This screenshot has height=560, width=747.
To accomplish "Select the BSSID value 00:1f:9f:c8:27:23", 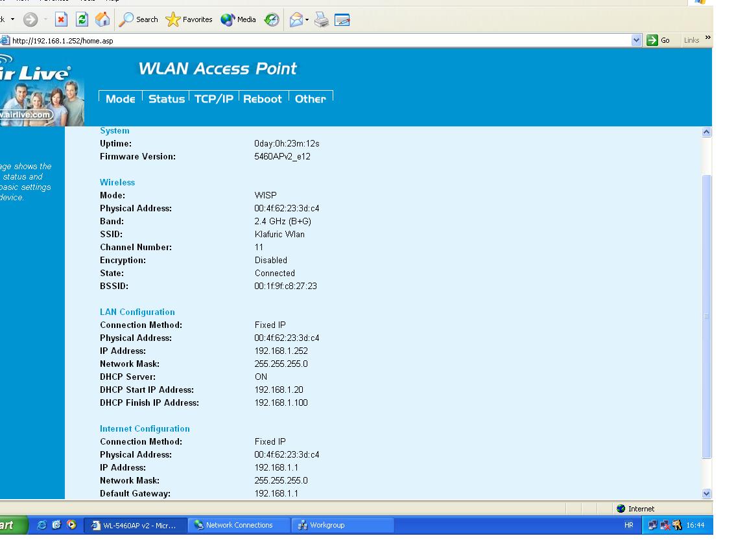I will (285, 286).
